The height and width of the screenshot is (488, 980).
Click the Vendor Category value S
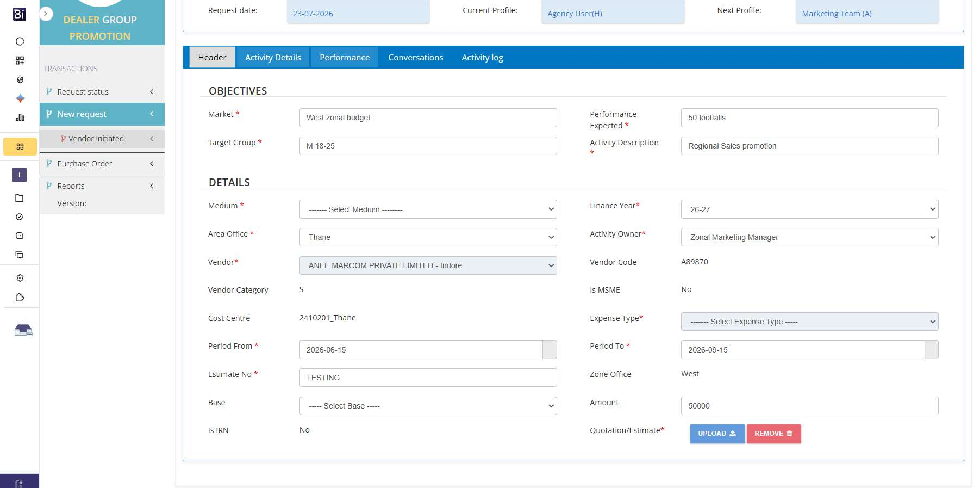302,289
